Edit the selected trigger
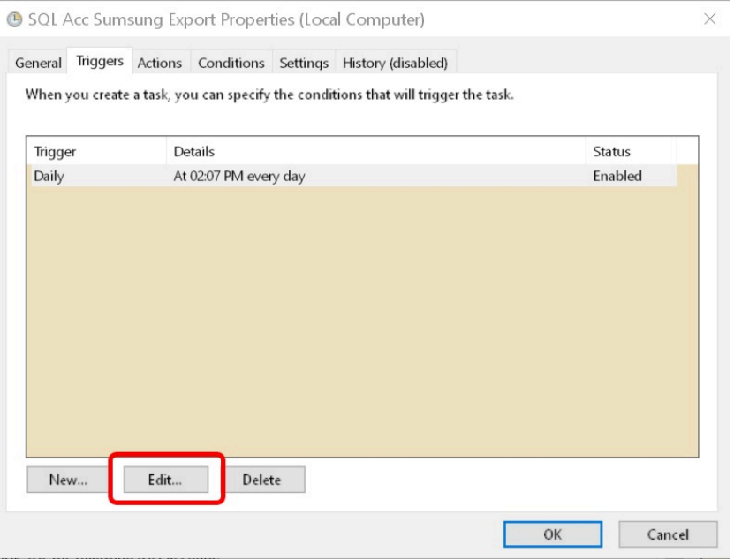This screenshot has width=734, height=560. pos(165,480)
